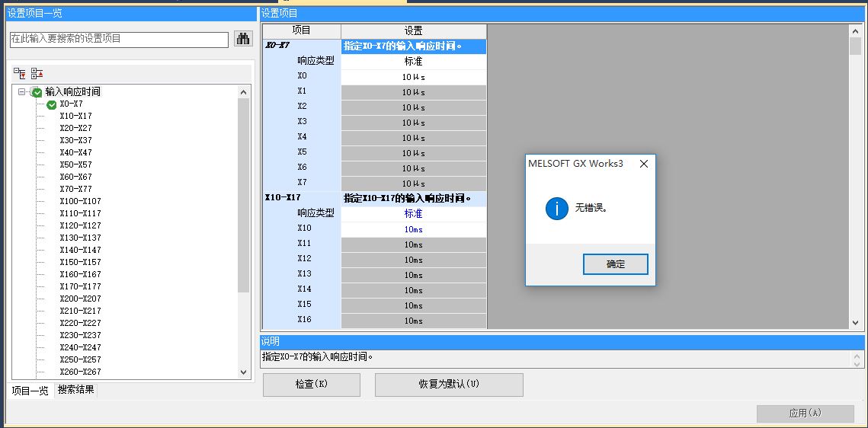This screenshot has height=428, width=868.
Task: Open the X0-X7 响应类型 value cell
Action: pos(413,62)
